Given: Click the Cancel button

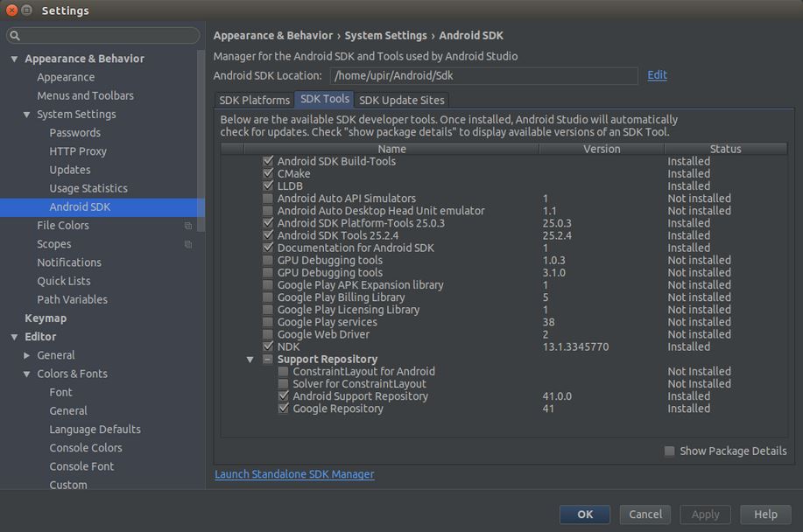Looking at the screenshot, I should 645,514.
